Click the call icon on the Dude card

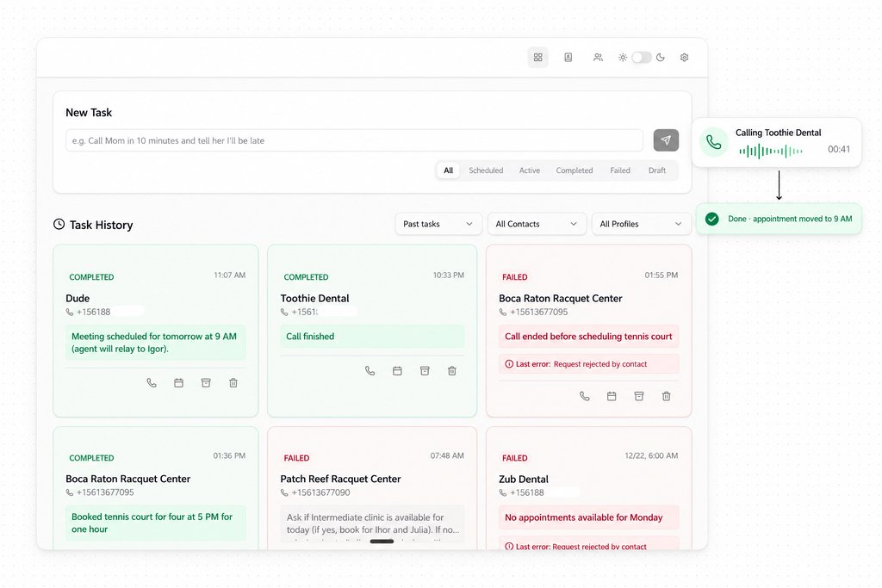152,383
